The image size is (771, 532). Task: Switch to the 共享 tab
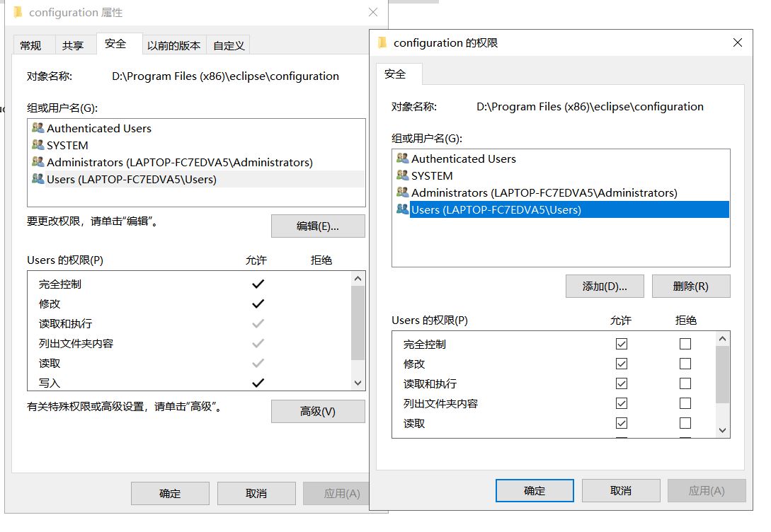[x=74, y=44]
